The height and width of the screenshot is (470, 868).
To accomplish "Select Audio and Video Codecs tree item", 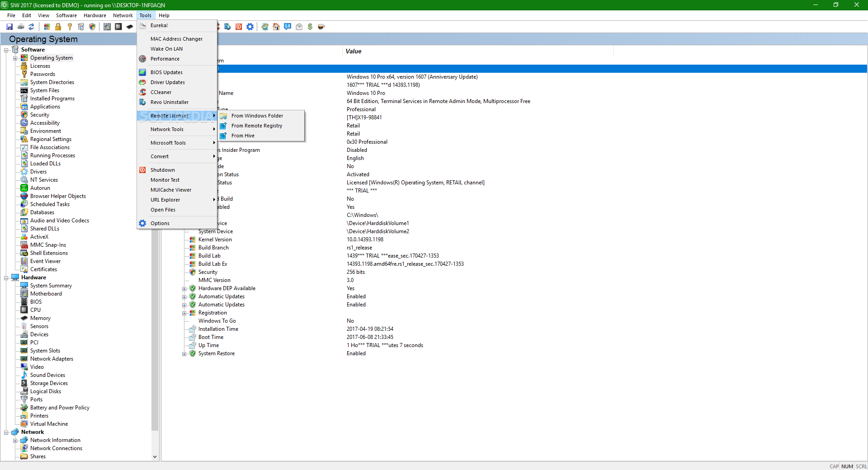I will pos(60,221).
